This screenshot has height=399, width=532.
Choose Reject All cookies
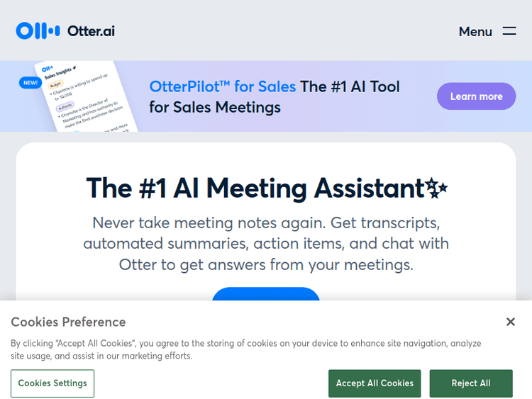(x=471, y=383)
